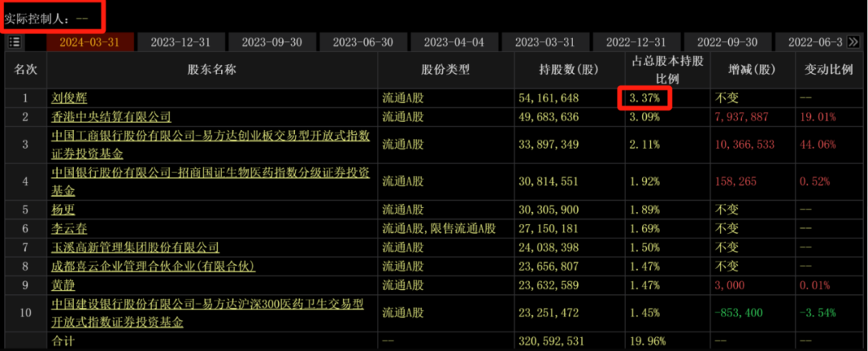Open the 2022-09-30 tab
The width and height of the screenshot is (868, 351).
pos(727,42)
